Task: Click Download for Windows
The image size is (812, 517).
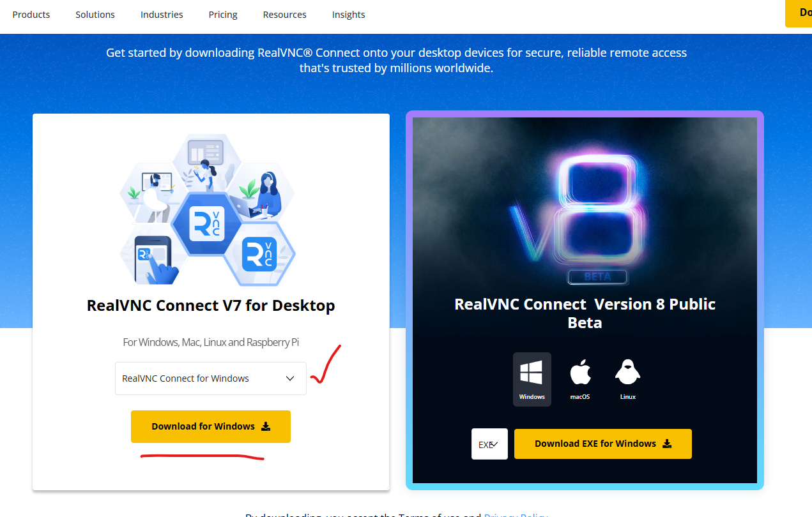Action: [210, 426]
